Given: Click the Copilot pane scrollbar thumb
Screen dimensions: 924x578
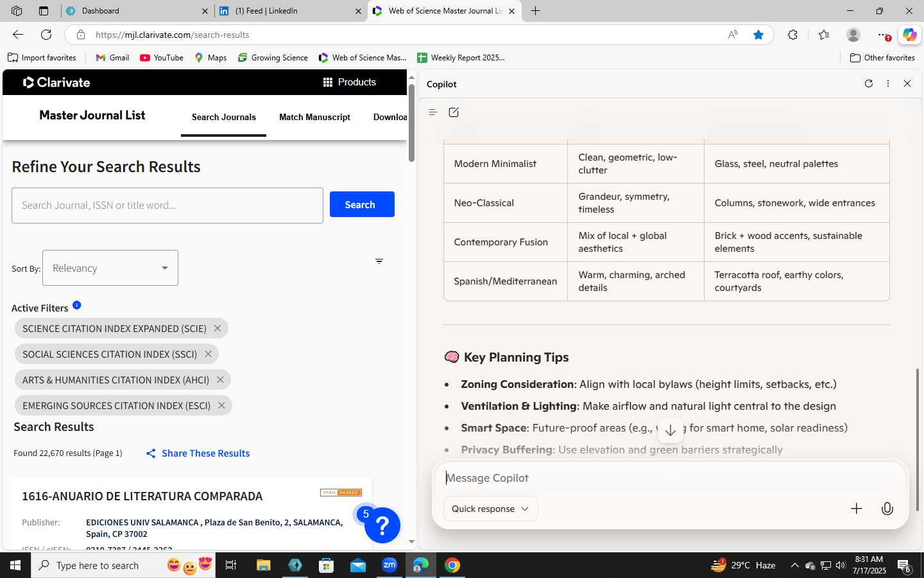Looking at the screenshot, I should click(918, 440).
